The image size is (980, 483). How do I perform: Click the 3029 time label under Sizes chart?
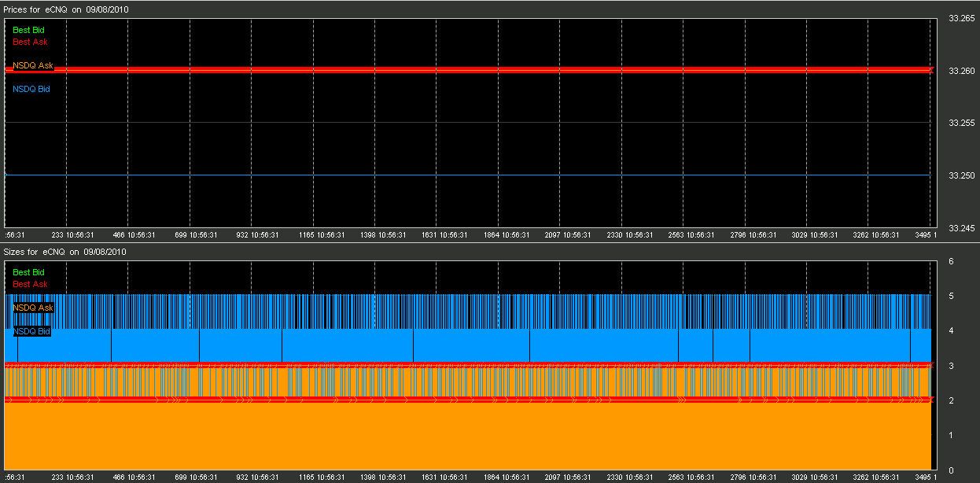(x=816, y=477)
